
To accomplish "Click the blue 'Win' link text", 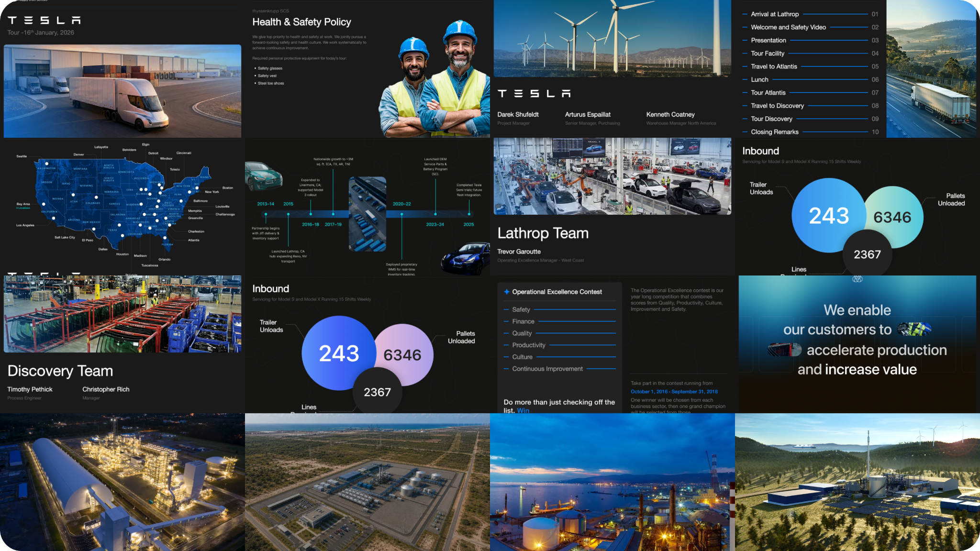I will (x=523, y=410).
